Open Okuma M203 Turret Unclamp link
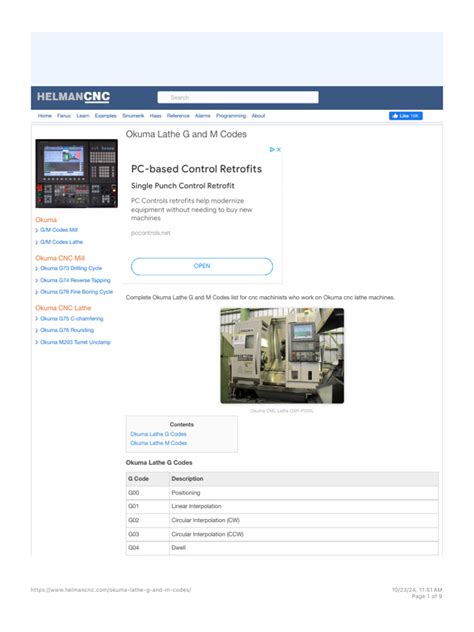Image resolution: width=474 pixels, height=632 pixels. point(75,342)
